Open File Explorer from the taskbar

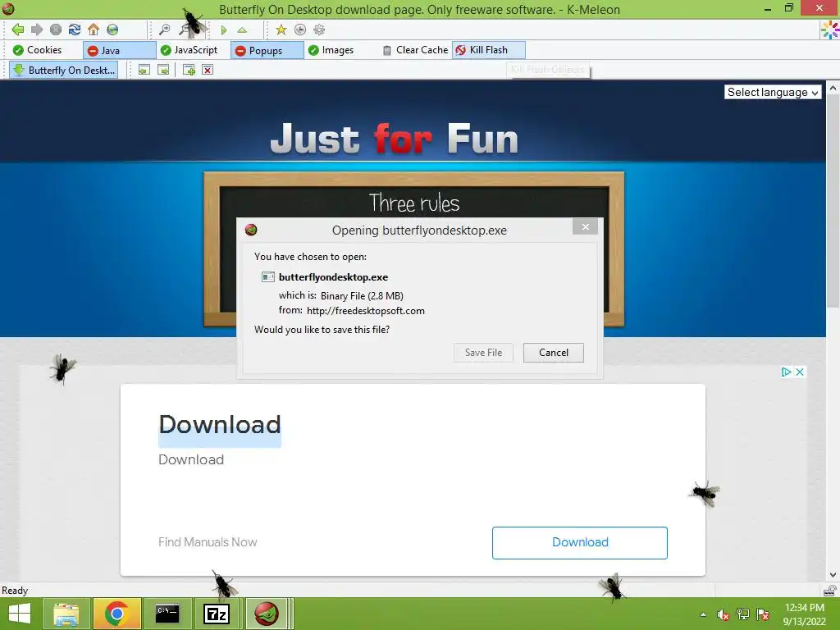click(66, 614)
